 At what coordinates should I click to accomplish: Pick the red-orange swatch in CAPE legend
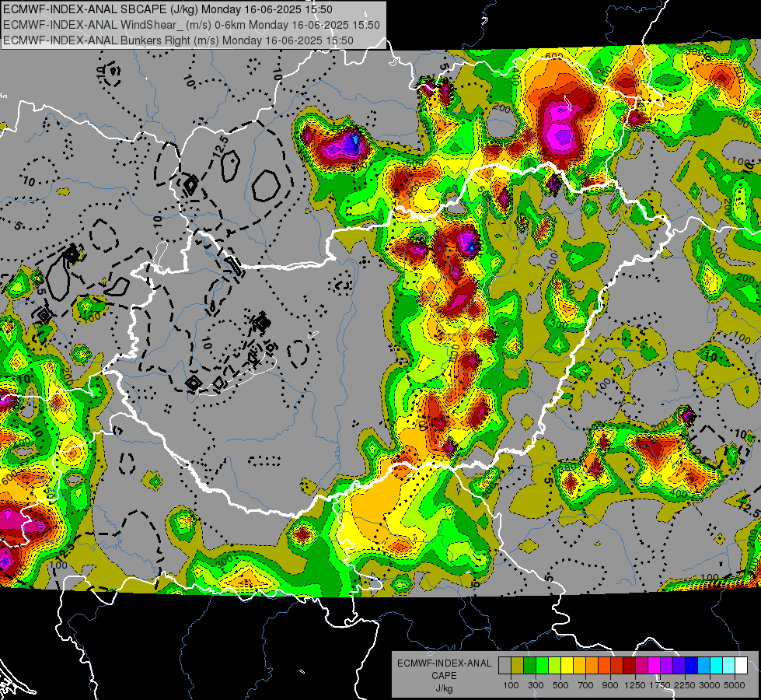[604, 666]
